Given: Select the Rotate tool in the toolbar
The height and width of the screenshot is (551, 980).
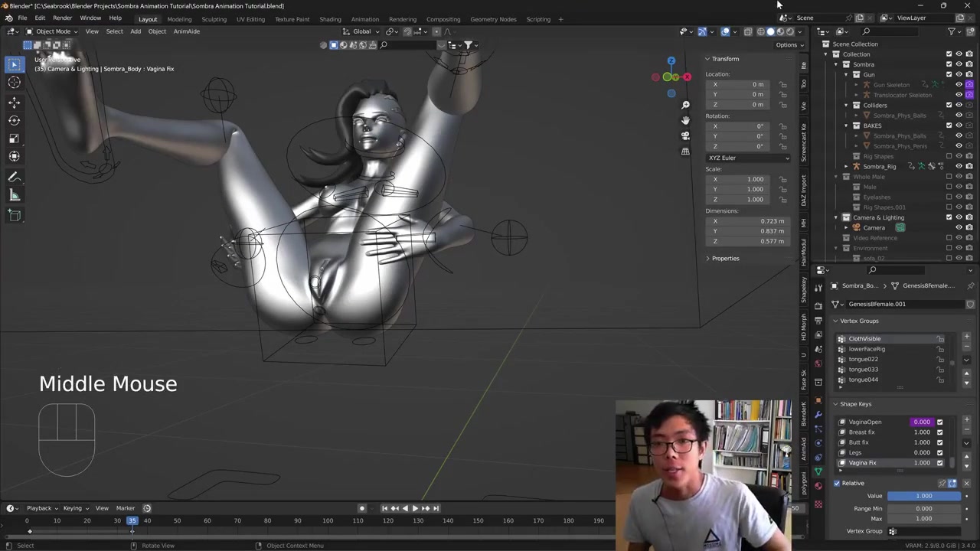Looking at the screenshot, I should 14,120.
